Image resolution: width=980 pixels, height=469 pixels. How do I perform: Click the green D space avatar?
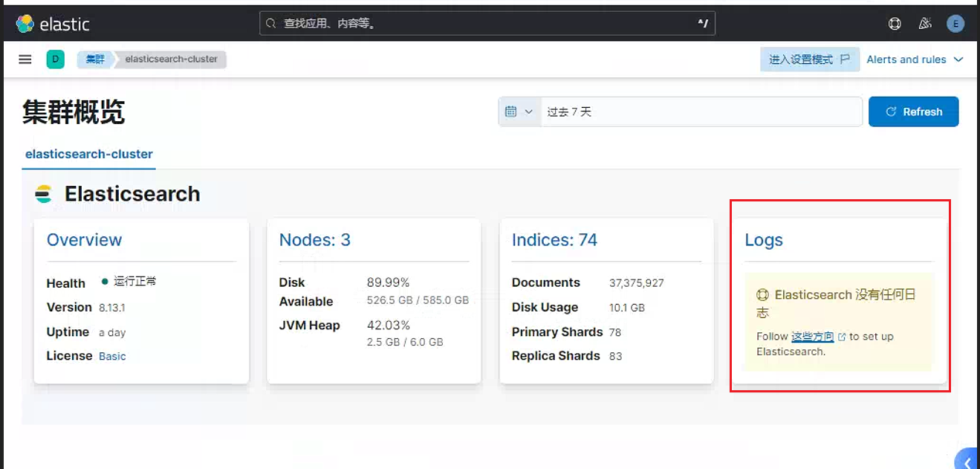[x=55, y=59]
